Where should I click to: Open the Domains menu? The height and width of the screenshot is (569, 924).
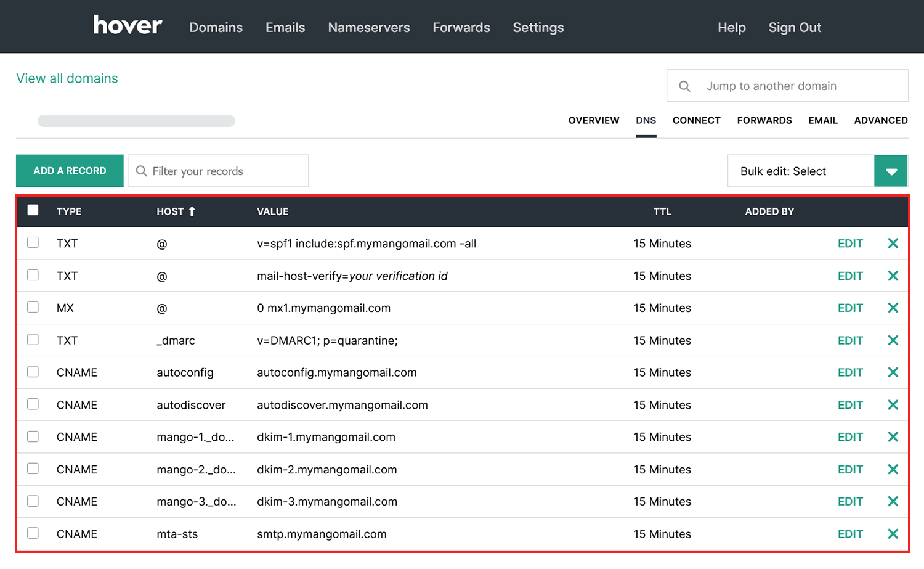(216, 27)
